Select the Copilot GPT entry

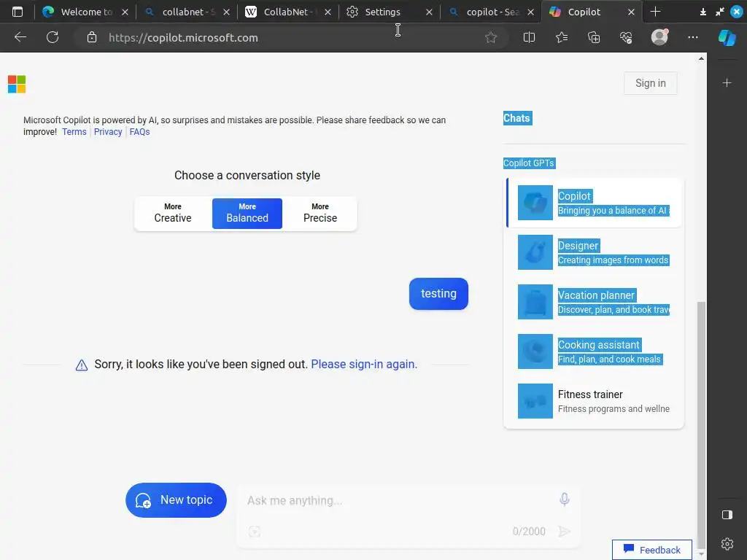pos(594,203)
